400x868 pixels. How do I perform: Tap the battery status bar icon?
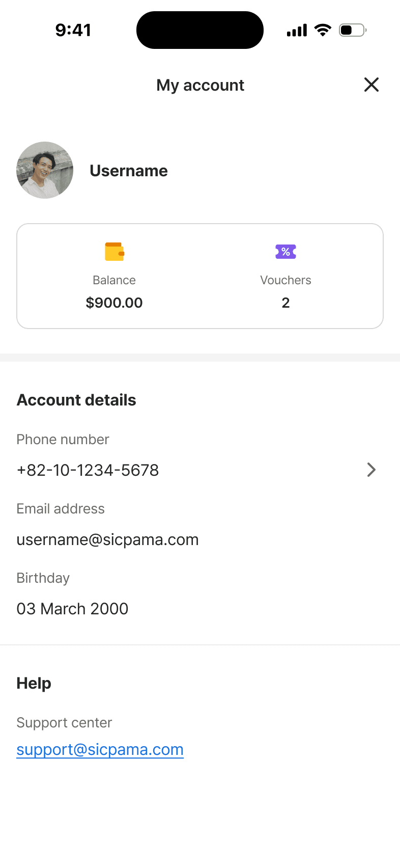click(353, 30)
